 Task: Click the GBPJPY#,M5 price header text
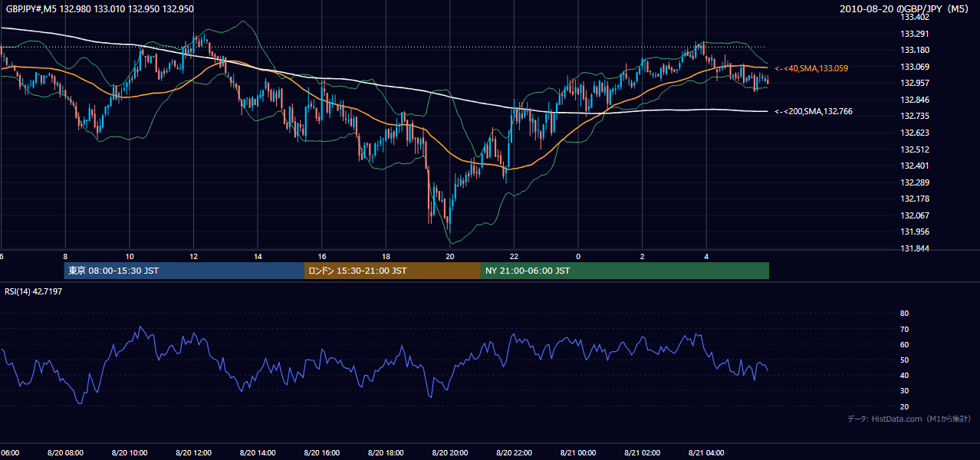pos(100,9)
